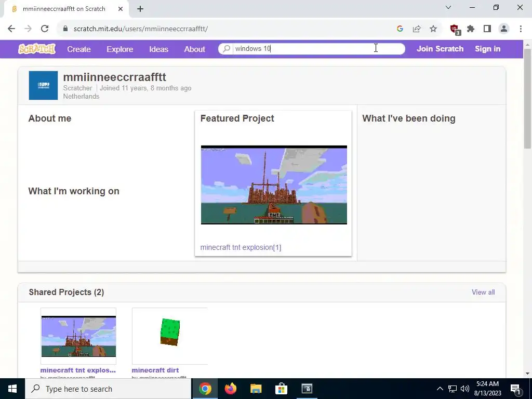Image resolution: width=532 pixels, height=399 pixels.
Task: Open the uBlock Origin extension icon
Action: [455, 30]
